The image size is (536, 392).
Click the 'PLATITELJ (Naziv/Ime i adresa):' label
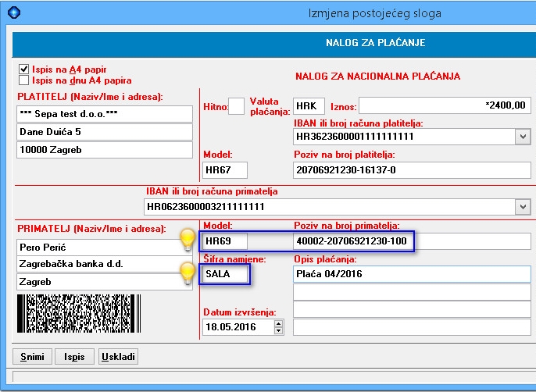coord(90,97)
